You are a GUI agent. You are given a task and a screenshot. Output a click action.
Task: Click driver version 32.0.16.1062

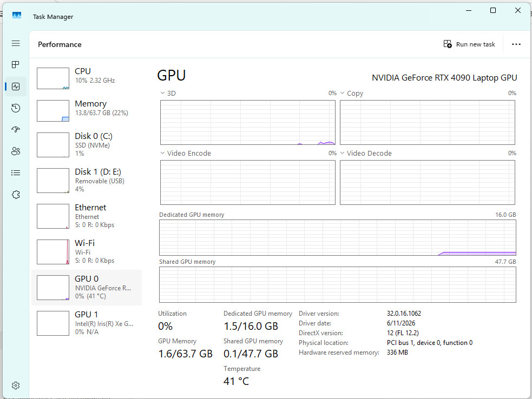pos(404,314)
